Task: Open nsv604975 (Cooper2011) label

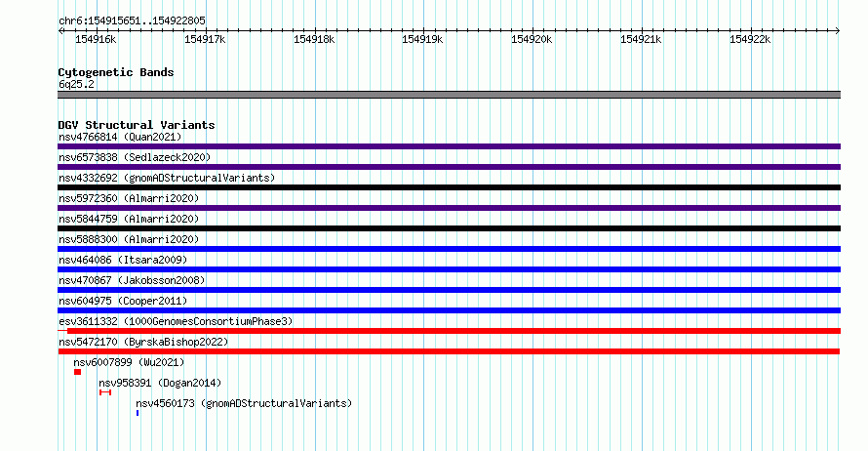Action: 123,301
